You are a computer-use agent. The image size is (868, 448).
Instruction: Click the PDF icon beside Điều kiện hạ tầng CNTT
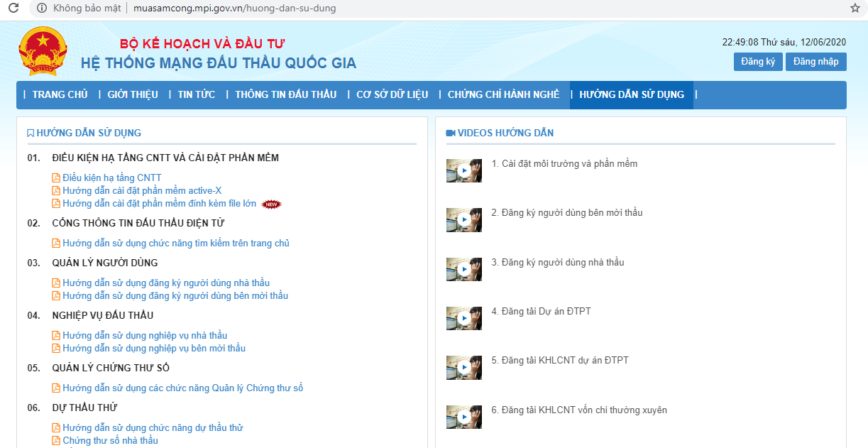57,178
